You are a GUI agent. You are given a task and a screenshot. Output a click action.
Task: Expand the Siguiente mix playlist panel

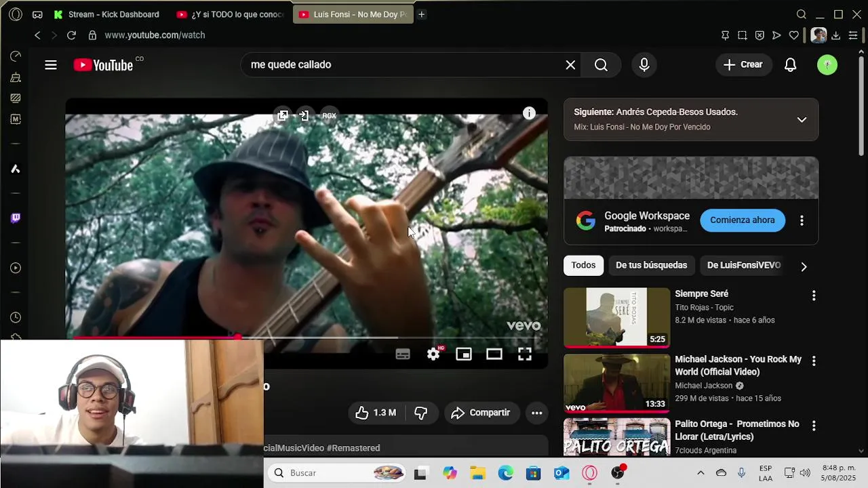tap(802, 120)
